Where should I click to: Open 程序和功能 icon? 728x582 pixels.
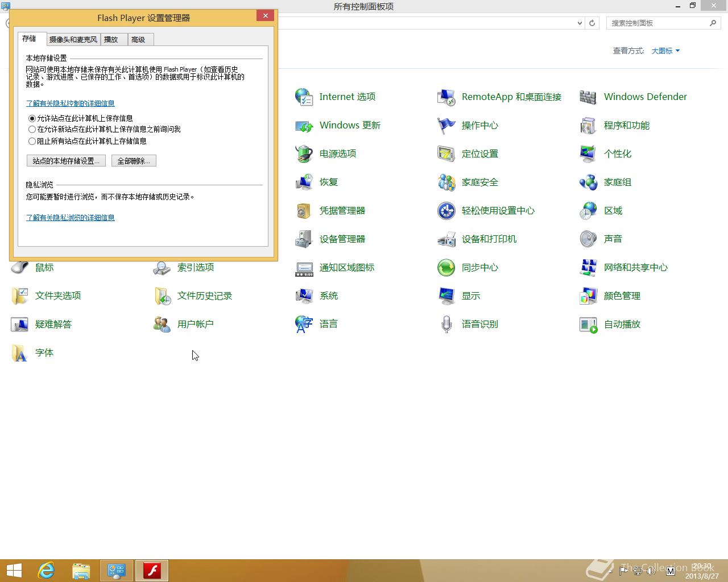pos(589,125)
